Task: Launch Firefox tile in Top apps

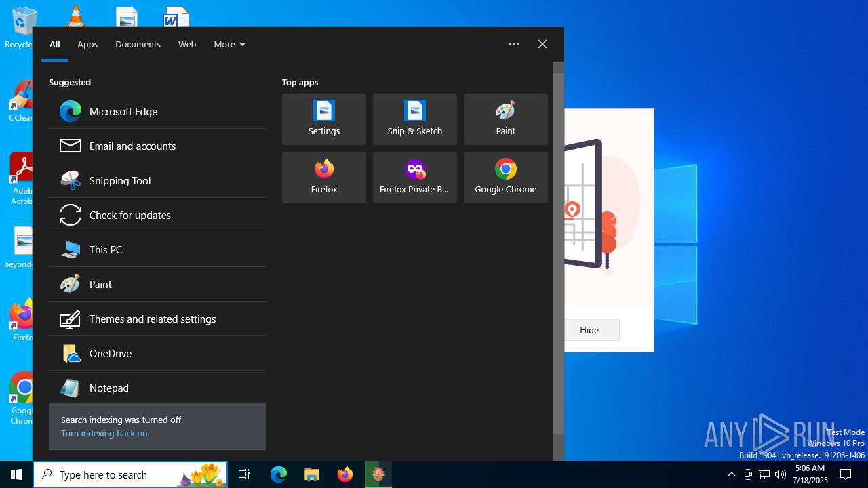Action: point(324,178)
